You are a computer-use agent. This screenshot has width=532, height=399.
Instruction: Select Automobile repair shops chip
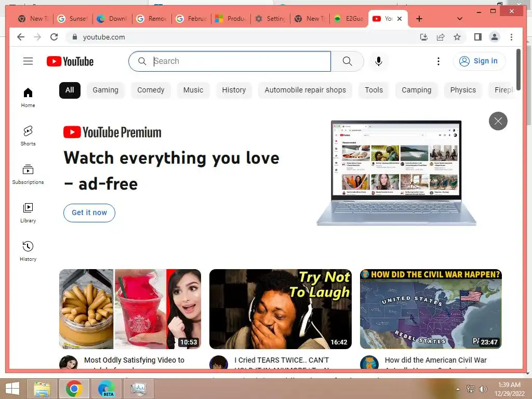[305, 90]
